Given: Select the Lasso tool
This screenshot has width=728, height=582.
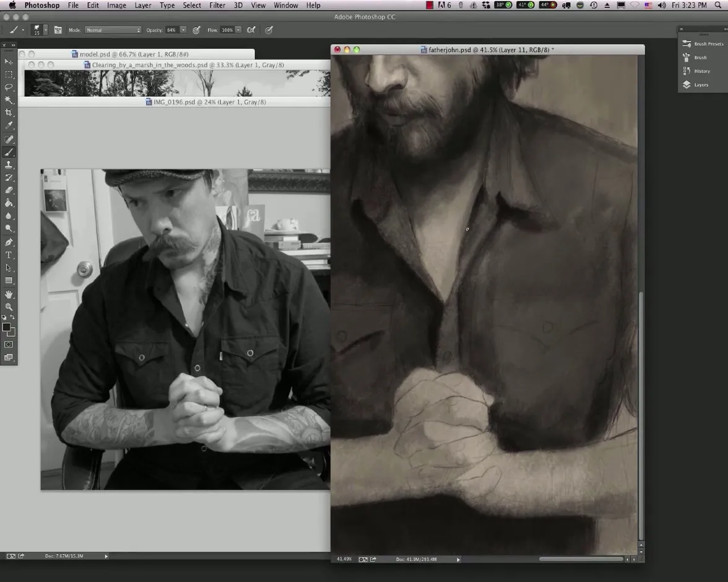Looking at the screenshot, I should [9, 87].
